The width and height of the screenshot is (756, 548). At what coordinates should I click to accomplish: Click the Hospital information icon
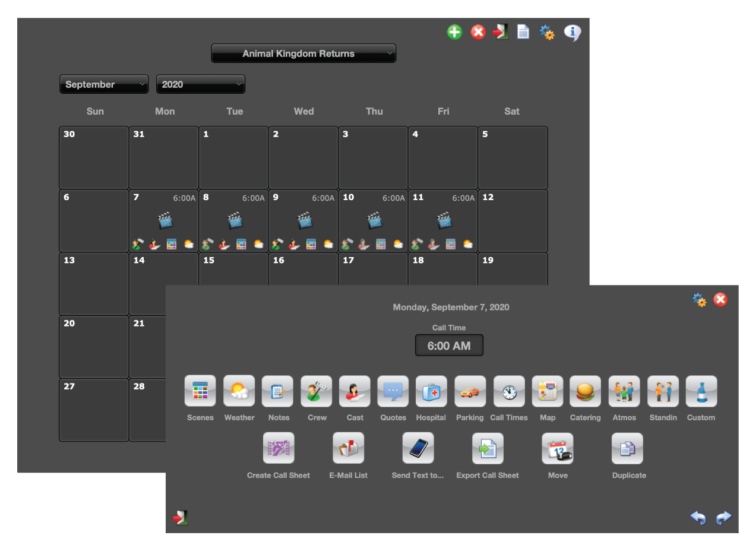[431, 391]
